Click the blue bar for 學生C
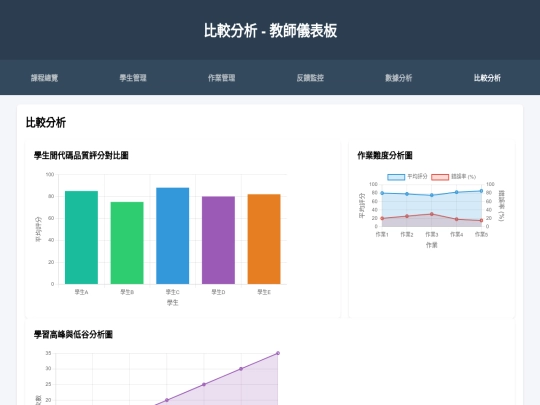 (x=173, y=236)
